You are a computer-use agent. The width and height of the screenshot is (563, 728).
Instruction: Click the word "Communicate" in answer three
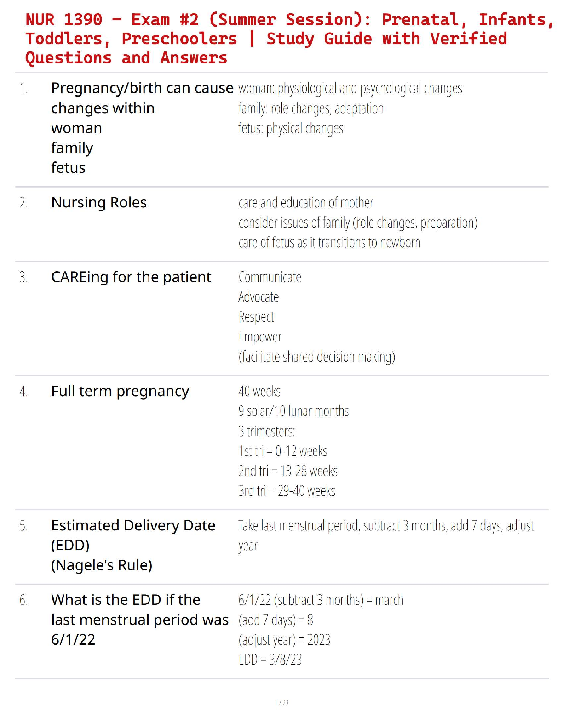[270, 277]
